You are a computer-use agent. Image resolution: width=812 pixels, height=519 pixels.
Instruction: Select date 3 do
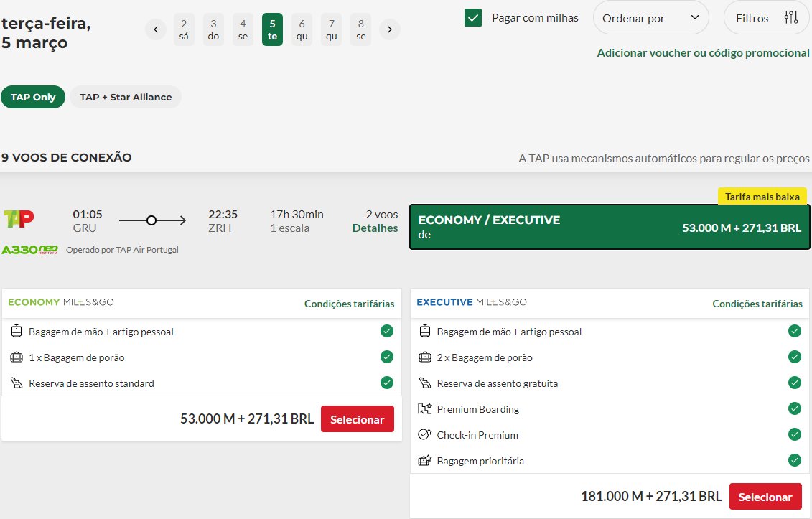click(213, 29)
